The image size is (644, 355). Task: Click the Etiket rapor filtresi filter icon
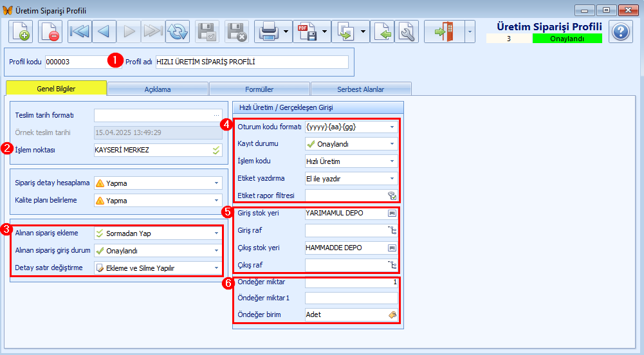click(392, 196)
